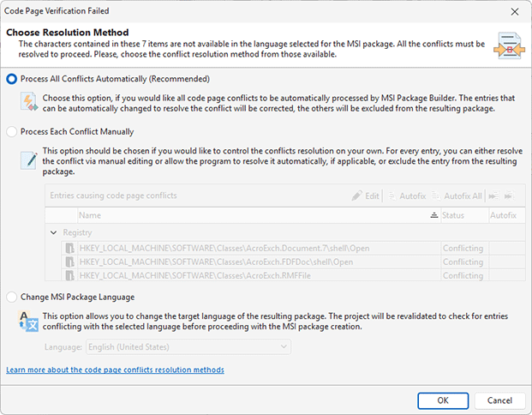Click the Autofix toolbar button
This screenshot has width=532, height=415.
[x=407, y=195]
